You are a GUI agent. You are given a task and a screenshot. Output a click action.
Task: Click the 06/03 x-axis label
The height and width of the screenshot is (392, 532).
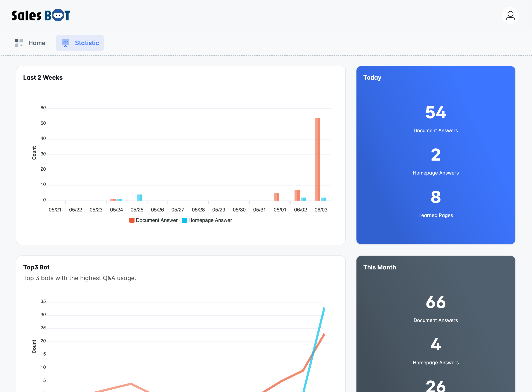tap(321, 210)
